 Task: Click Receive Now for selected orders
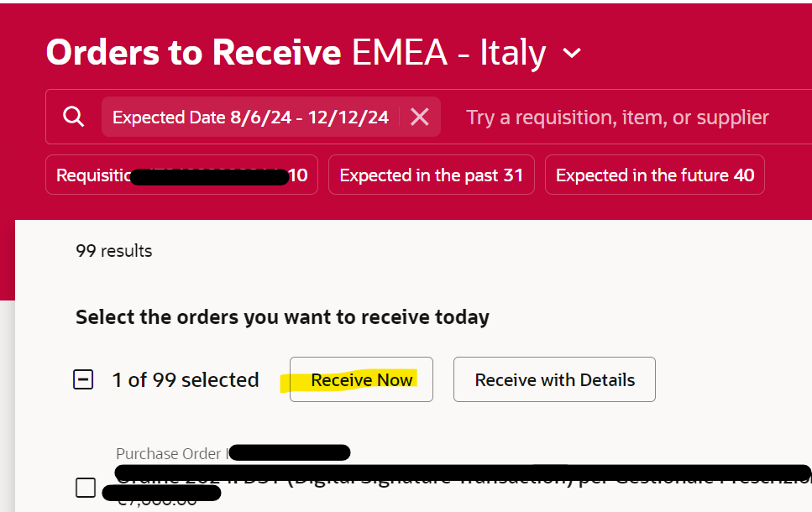pos(361,379)
